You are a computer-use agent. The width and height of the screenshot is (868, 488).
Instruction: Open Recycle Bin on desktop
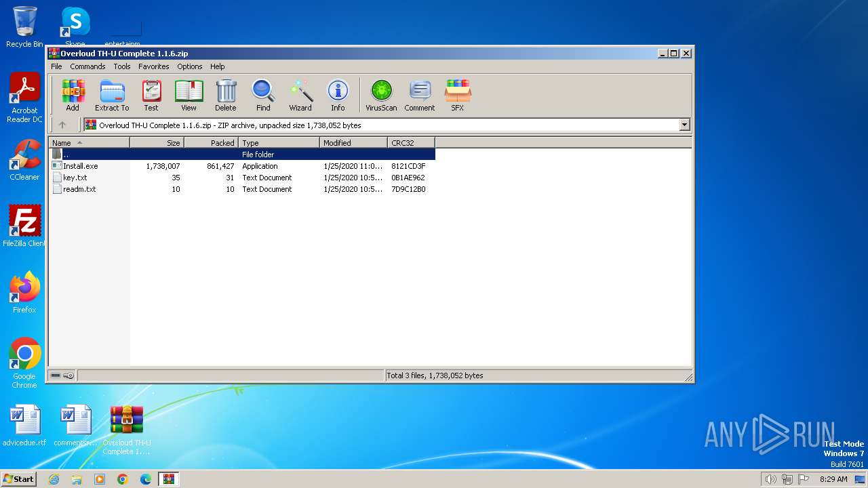coord(24,27)
